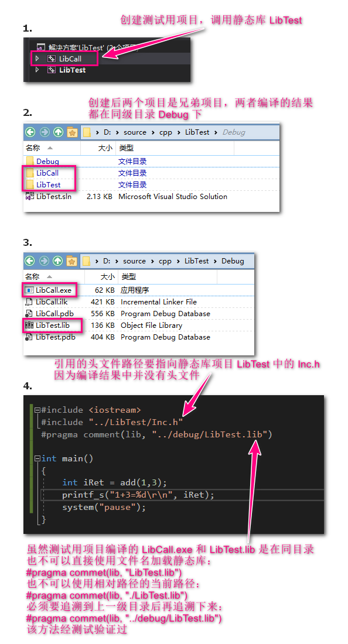Open favorites folder in window listing LibTest.sln
Image resolution: width=348 pixels, height=644 pixels.
pyautogui.click(x=72, y=132)
